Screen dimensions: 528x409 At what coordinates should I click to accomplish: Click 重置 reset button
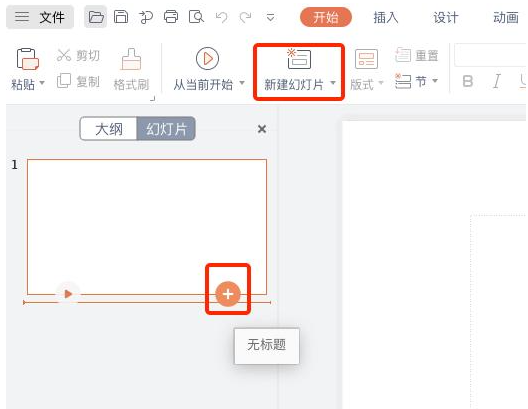pos(417,55)
